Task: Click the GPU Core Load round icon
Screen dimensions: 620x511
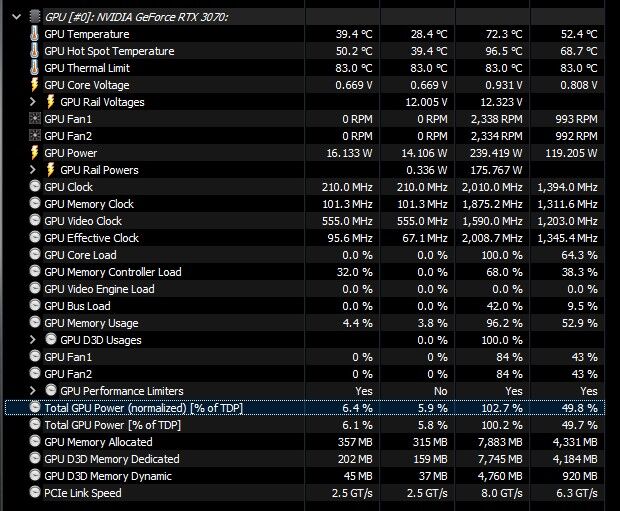Action: (x=35, y=255)
